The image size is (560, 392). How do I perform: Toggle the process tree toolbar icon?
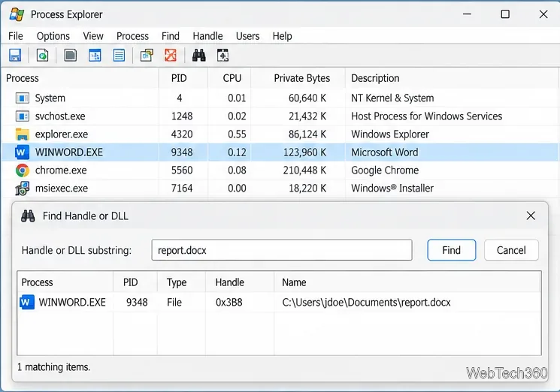click(95, 56)
